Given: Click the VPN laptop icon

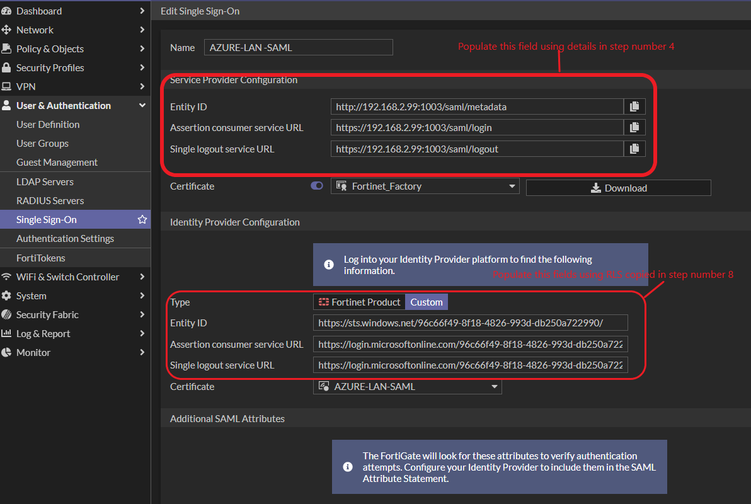Looking at the screenshot, I should [x=6, y=87].
